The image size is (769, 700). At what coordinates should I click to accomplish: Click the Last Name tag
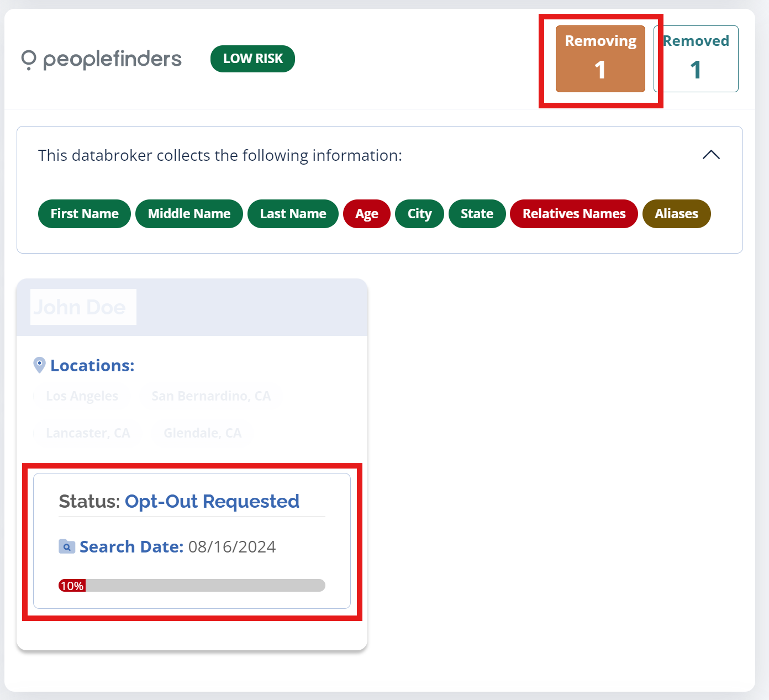point(293,214)
